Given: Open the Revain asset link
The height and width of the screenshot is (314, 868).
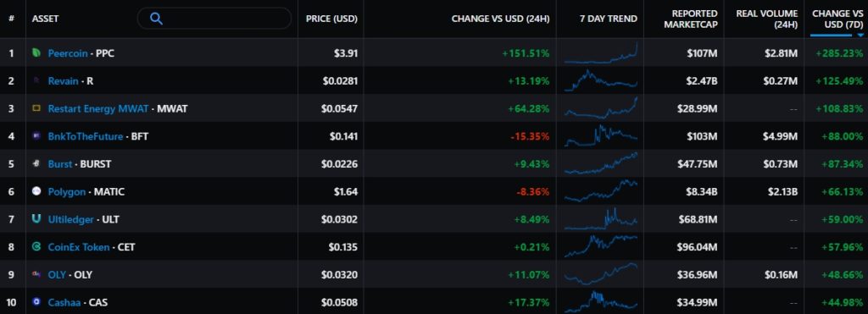Looking at the screenshot, I should (x=63, y=81).
